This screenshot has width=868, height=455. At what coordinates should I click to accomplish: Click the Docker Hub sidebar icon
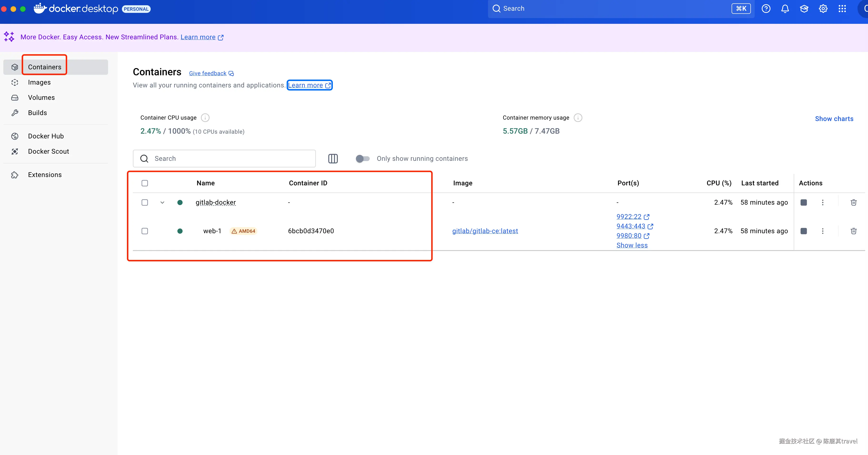pyautogui.click(x=15, y=136)
